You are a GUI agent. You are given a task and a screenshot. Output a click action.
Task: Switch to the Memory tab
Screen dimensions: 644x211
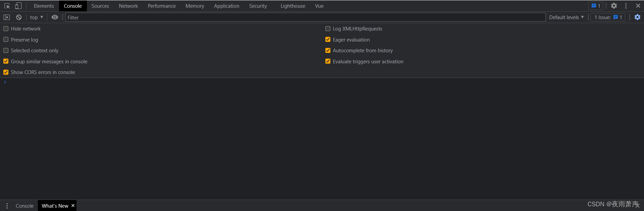coord(195,6)
